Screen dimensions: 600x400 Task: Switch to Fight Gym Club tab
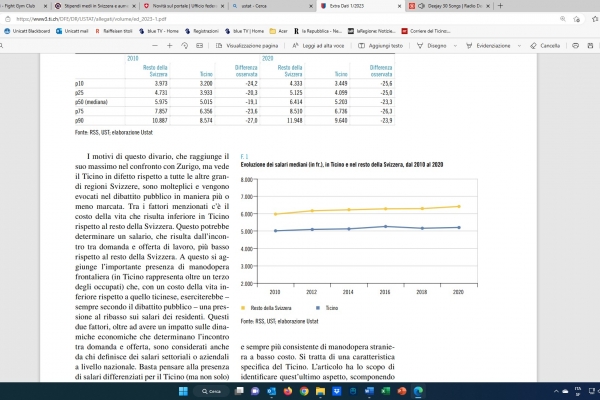point(21,6)
